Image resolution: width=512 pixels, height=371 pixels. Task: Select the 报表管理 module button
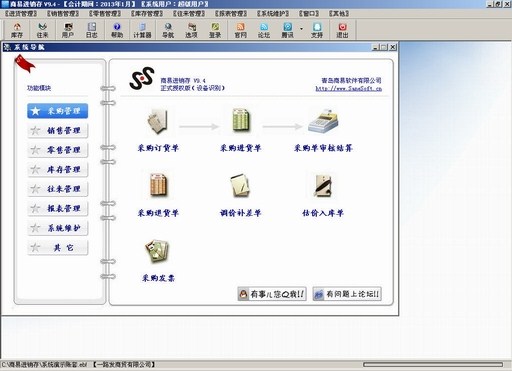(x=58, y=208)
